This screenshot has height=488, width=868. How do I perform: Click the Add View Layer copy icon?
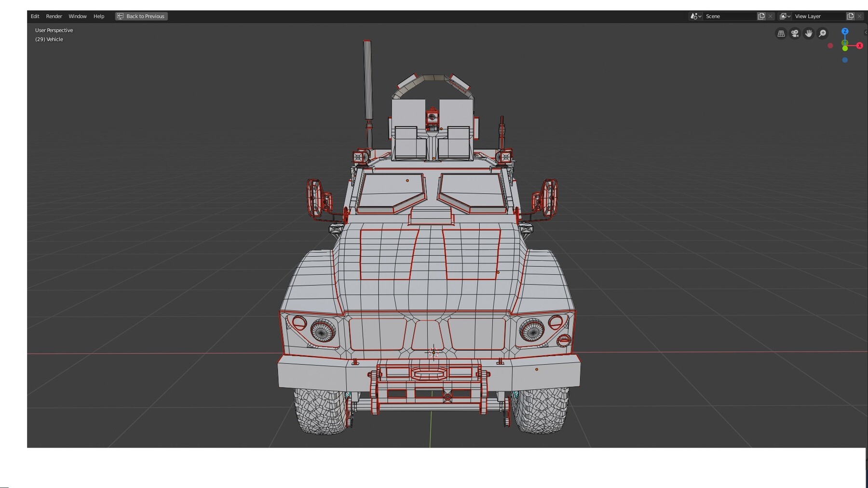850,16
